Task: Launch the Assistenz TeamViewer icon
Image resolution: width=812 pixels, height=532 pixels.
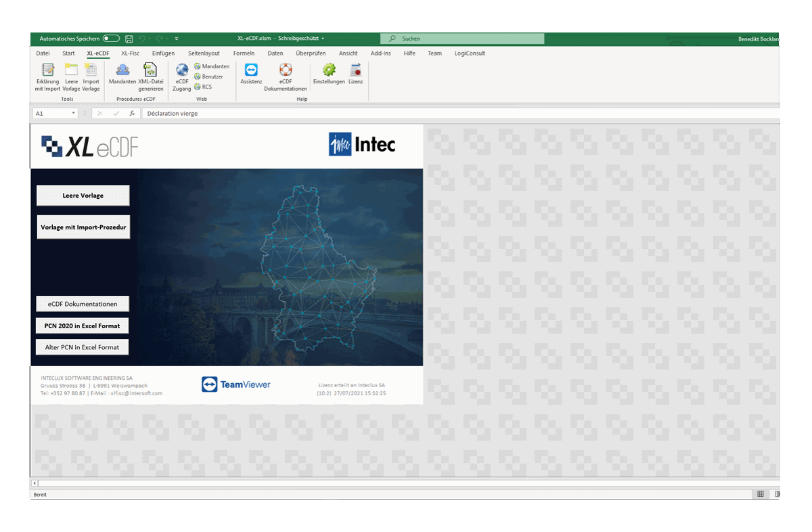Action: (251, 70)
